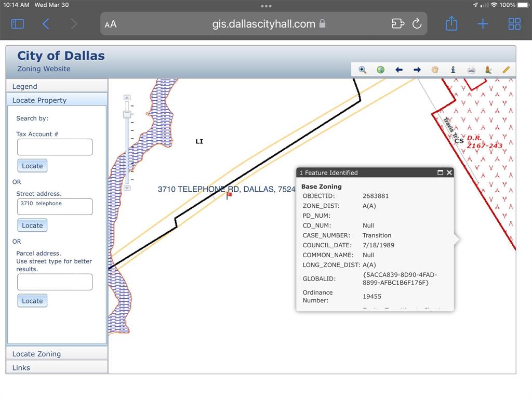Open the Links panel
This screenshot has width=532, height=399.
click(x=57, y=367)
